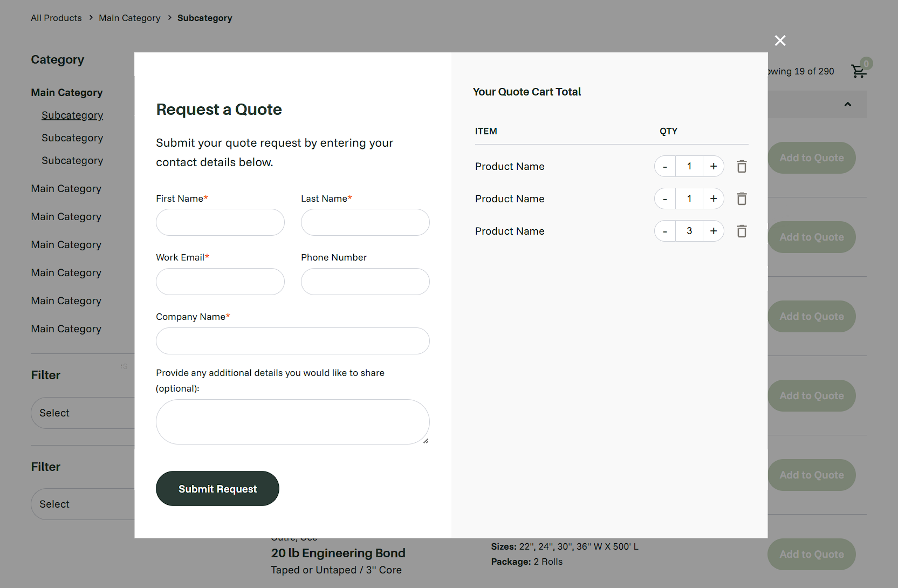Image resolution: width=898 pixels, height=588 pixels.
Task: Collapse the panel using the chevron arrow
Action: [847, 104]
